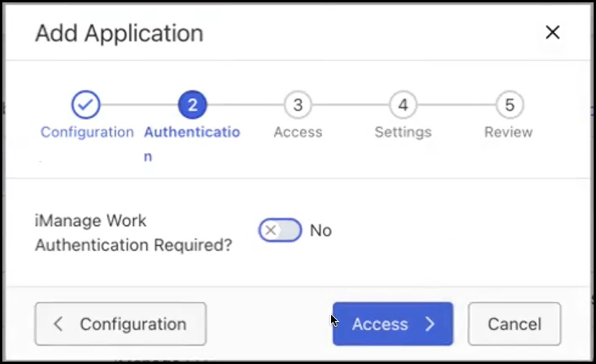Click the right chevron on the Access button

click(430, 324)
